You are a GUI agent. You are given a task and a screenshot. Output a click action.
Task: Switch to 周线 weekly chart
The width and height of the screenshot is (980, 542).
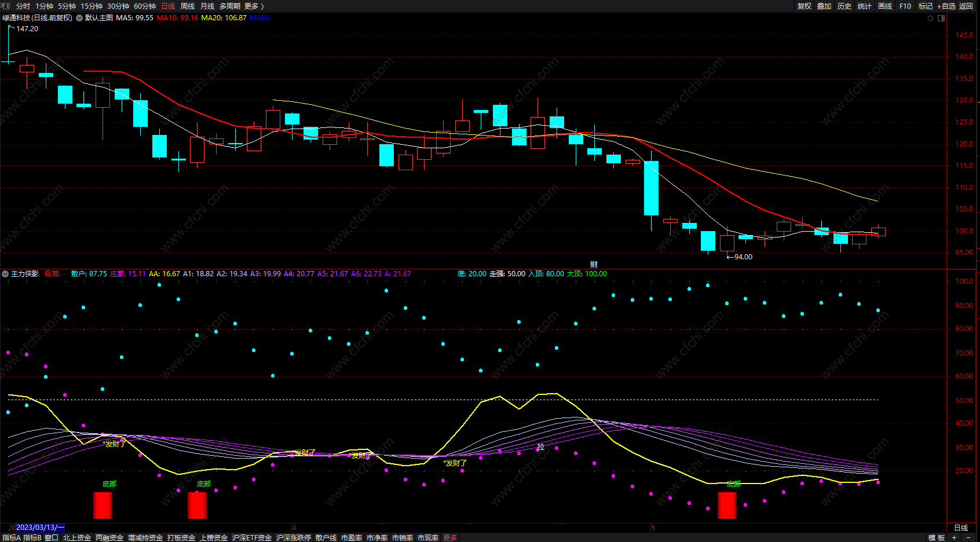(188, 6)
